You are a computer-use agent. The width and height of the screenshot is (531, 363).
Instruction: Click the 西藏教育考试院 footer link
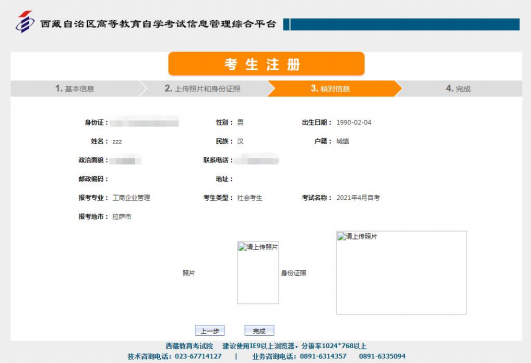coord(189,346)
